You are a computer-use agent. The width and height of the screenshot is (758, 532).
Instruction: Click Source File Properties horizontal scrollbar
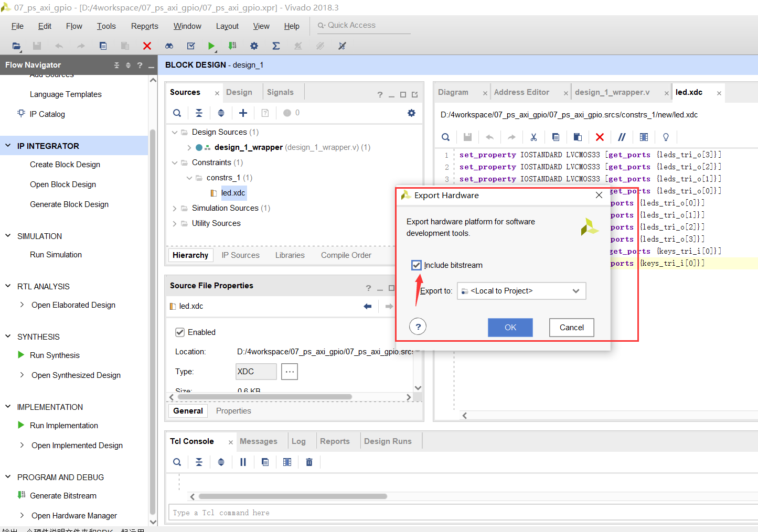[264, 397]
